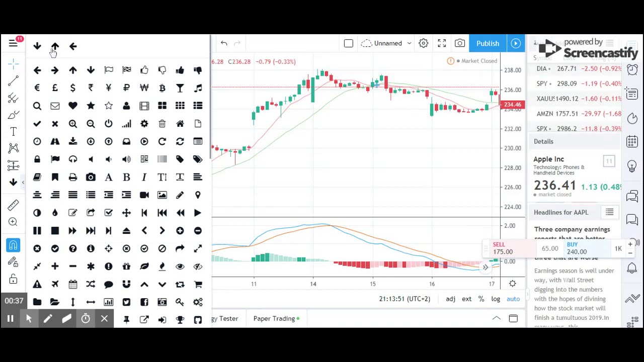The width and height of the screenshot is (644, 362).
Task: Select the SPY watchlist row
Action: tap(578, 83)
